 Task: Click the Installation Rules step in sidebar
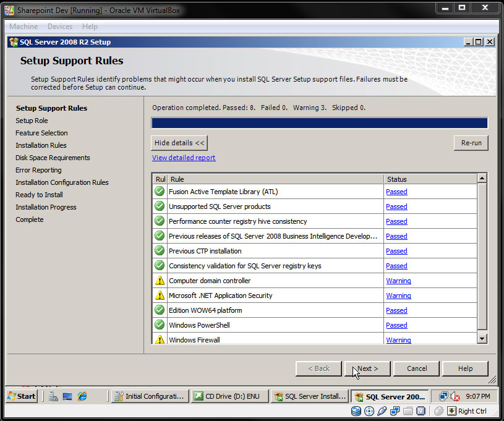coord(41,145)
